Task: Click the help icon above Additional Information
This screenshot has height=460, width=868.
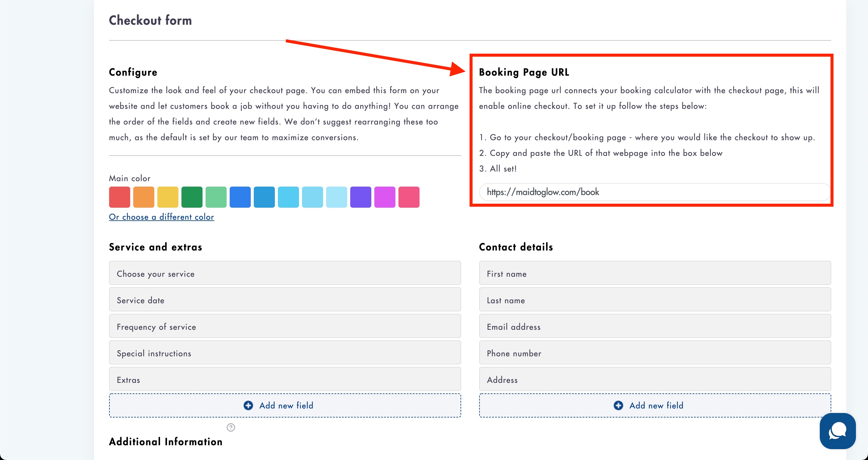Action: click(231, 427)
